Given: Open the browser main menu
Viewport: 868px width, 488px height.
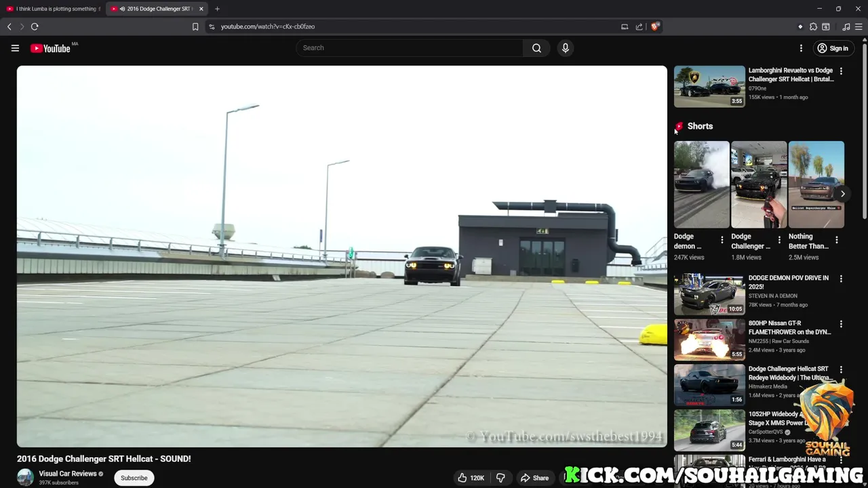Looking at the screenshot, I should pyautogui.click(x=859, y=26).
